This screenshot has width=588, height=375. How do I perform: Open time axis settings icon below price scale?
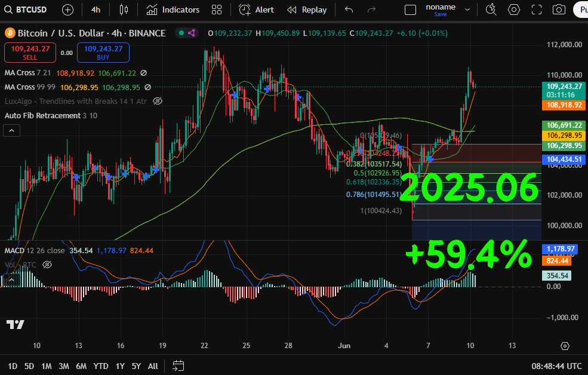565,346
